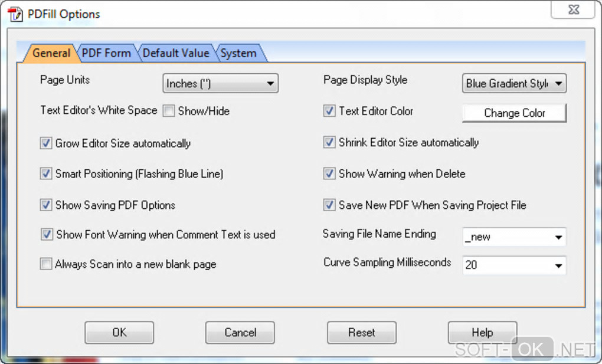The width and height of the screenshot is (602, 364).
Task: Uncheck Grow Editor Size automatically
Action: (x=46, y=143)
